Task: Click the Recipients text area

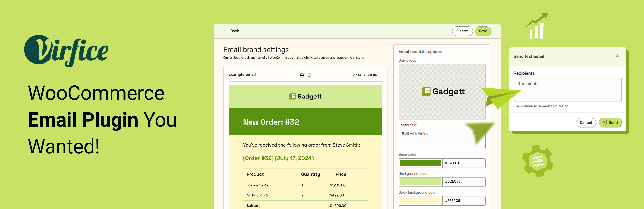Action: [567, 90]
